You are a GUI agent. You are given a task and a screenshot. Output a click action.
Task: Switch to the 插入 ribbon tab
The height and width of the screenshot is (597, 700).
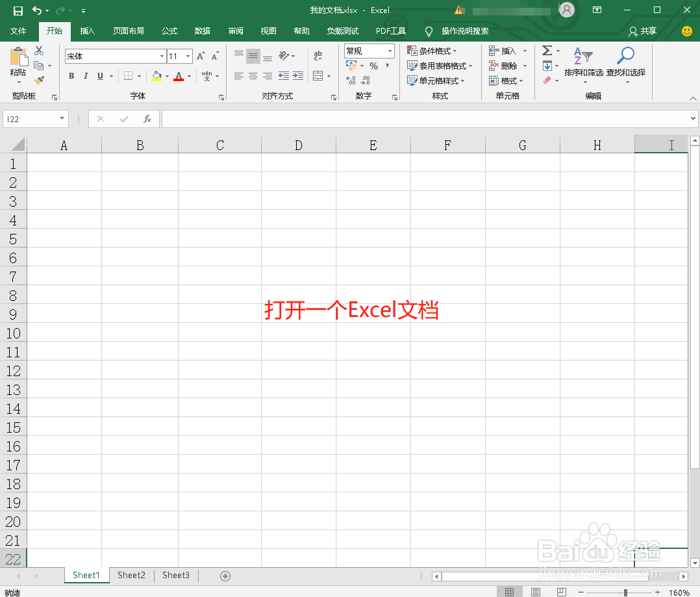point(87,31)
